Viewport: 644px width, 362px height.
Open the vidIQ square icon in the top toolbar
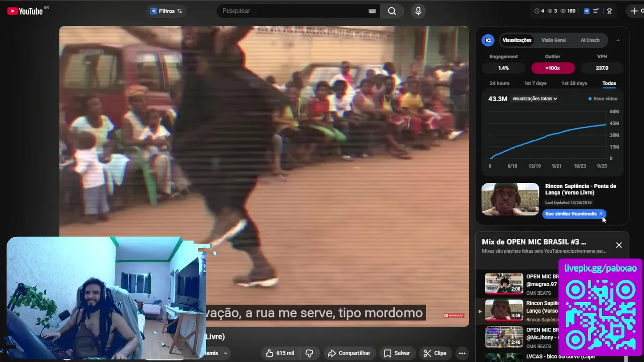click(x=586, y=11)
